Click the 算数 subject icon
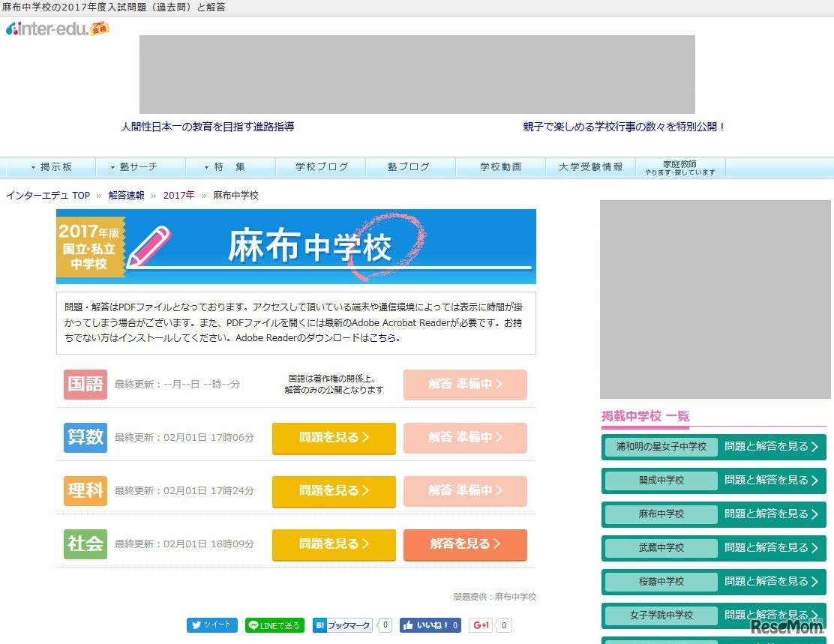 click(x=85, y=438)
